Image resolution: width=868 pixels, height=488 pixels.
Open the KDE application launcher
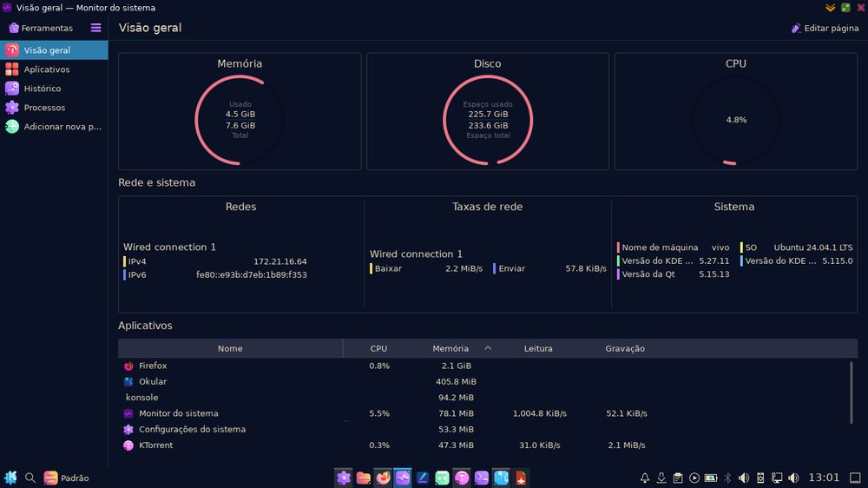pyautogui.click(x=10, y=478)
